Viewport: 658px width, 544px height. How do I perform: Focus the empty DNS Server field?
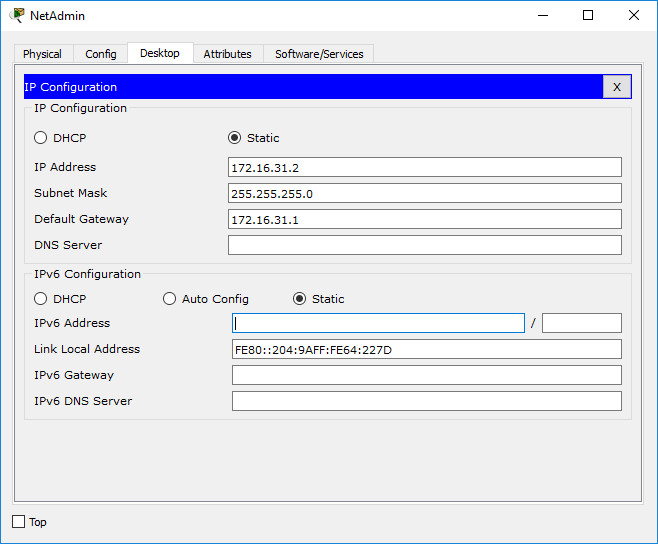coord(425,245)
